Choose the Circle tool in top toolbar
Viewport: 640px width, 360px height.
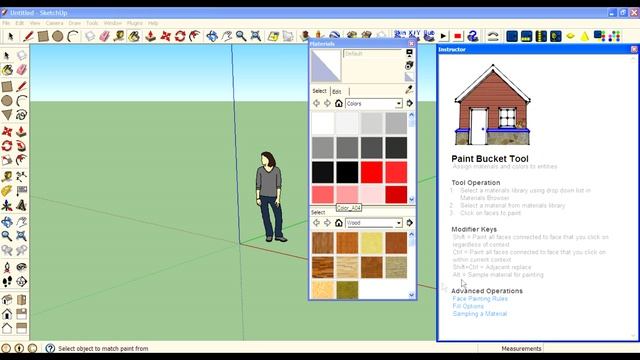click(58, 36)
